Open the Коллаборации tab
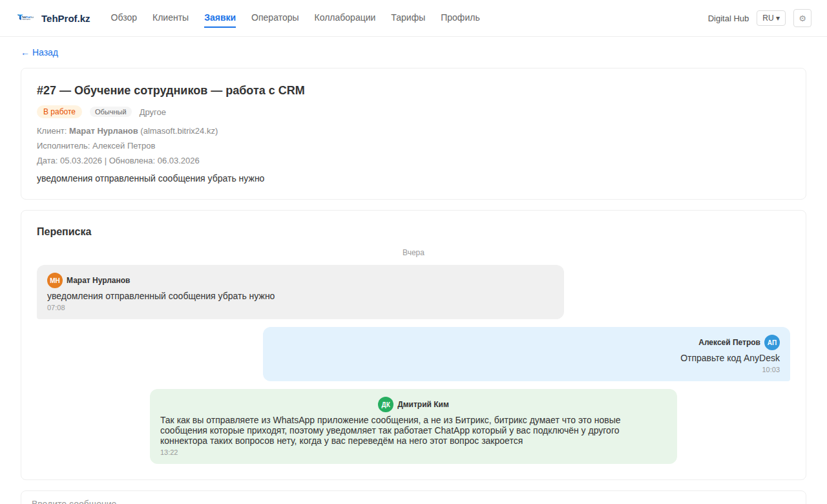Viewport: 827px width, 504px height. (x=345, y=17)
